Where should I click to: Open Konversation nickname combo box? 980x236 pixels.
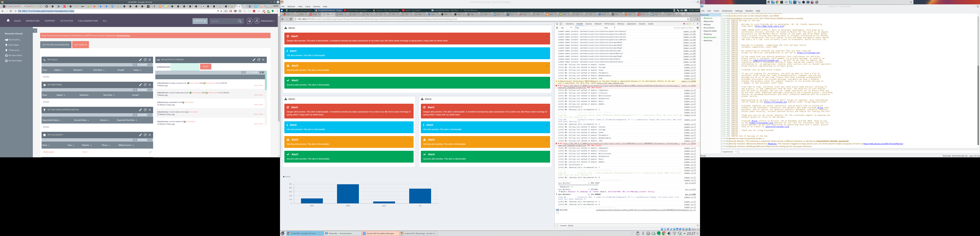pos(729,152)
